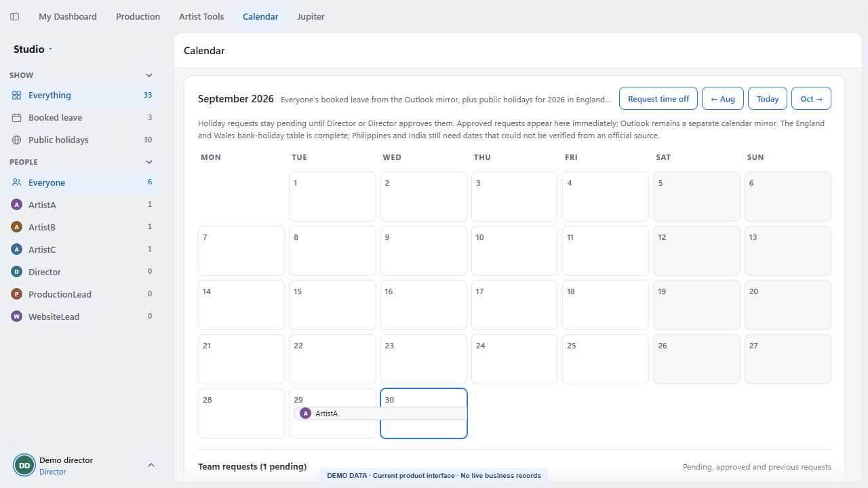The width and height of the screenshot is (868, 488).
Task: Switch to the Production tab
Action: (138, 16)
